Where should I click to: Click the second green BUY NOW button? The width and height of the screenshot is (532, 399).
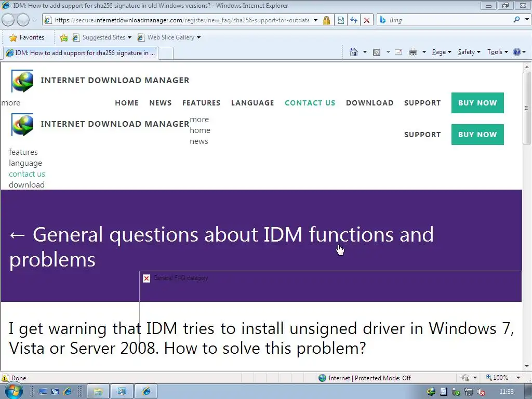[x=477, y=135]
